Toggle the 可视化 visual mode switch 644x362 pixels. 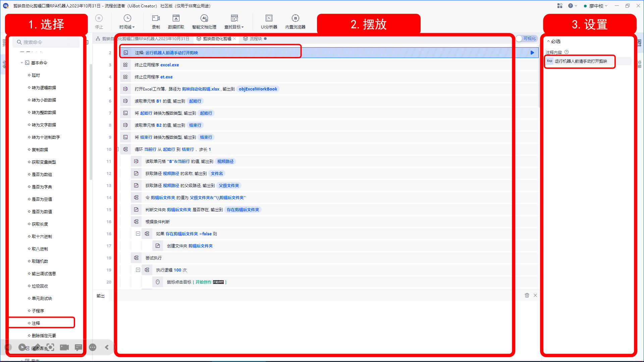[527, 39]
